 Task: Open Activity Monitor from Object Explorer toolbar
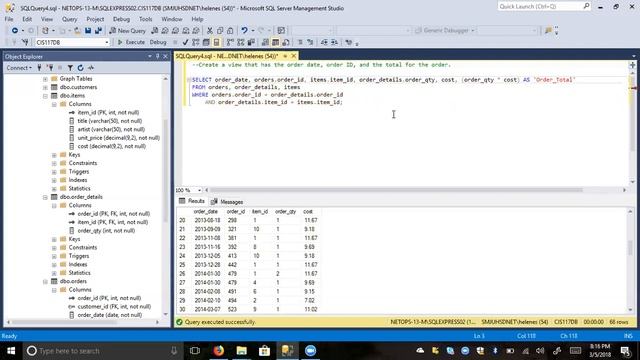[x=91, y=68]
